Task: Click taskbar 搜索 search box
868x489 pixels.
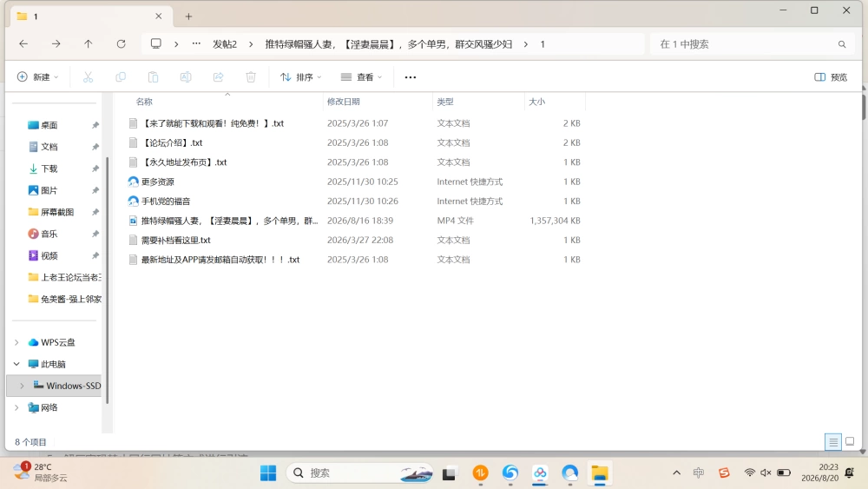Action: pos(360,473)
